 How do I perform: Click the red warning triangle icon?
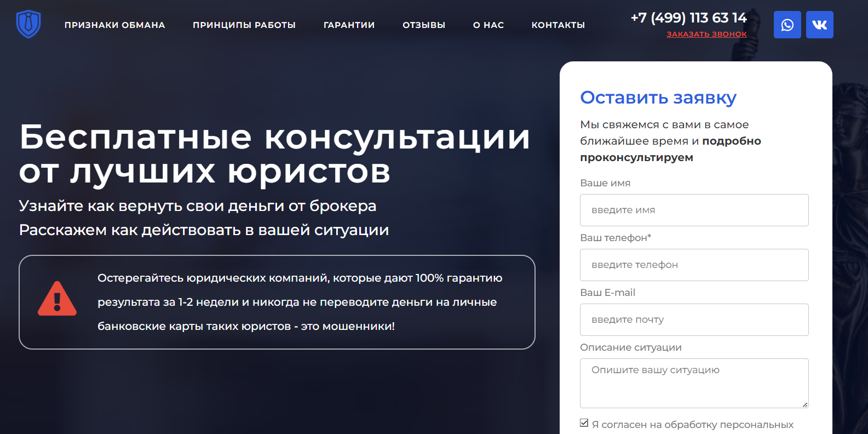[57, 299]
